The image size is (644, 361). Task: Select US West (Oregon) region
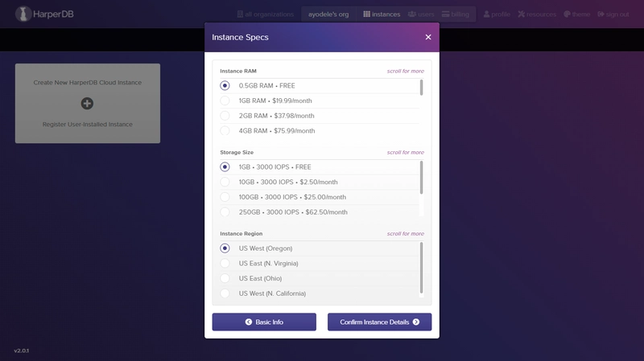(x=319, y=248)
